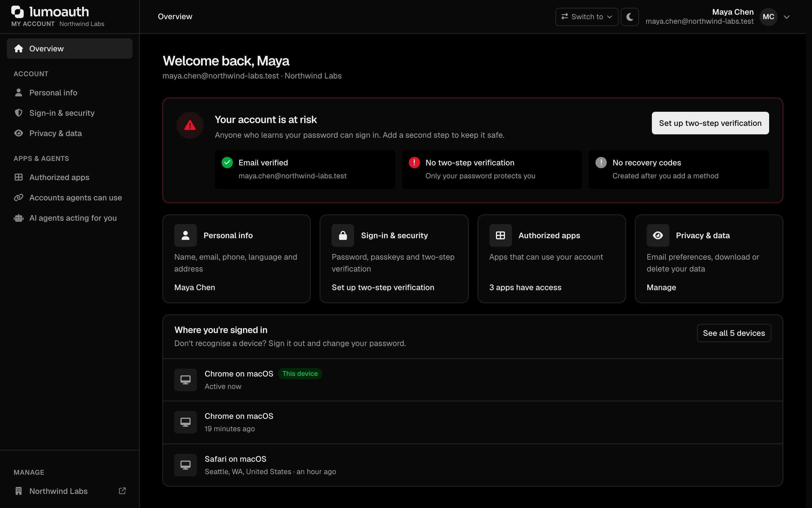Click Manage in Privacy & data card

661,288
